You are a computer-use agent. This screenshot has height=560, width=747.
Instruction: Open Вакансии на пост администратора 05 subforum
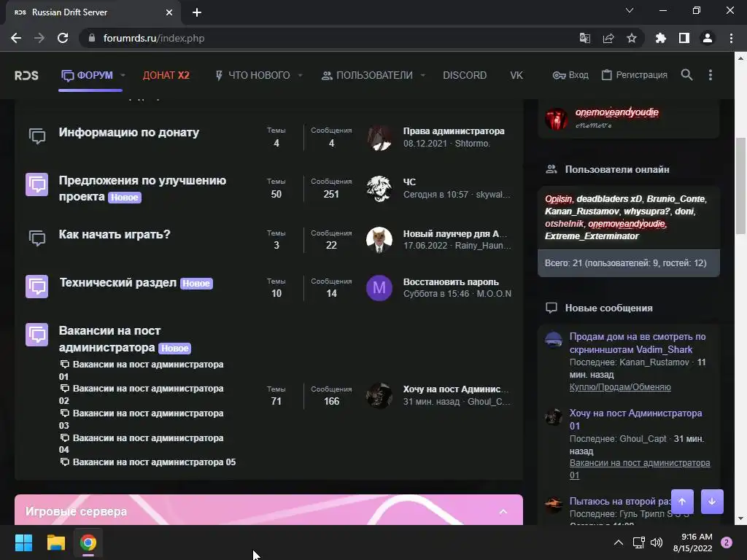tap(154, 462)
